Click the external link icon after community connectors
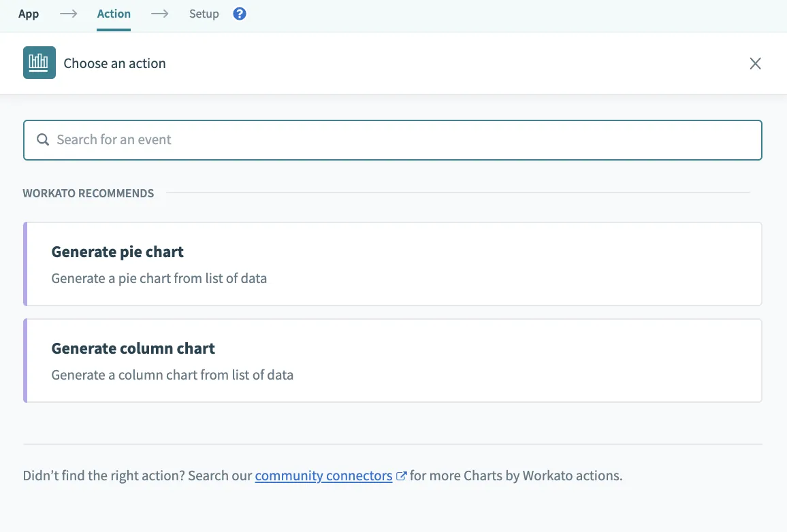Image resolution: width=787 pixels, height=532 pixels. (402, 476)
